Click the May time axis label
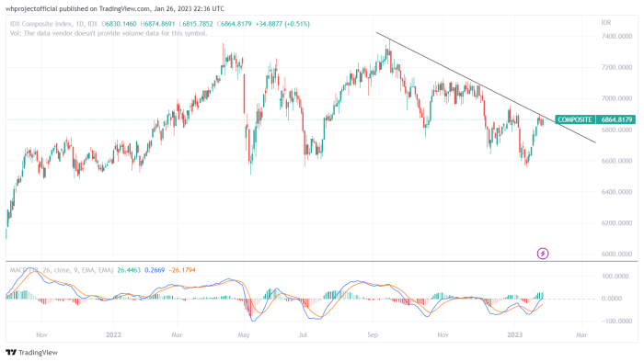This screenshot has width=644, height=362. [x=244, y=335]
